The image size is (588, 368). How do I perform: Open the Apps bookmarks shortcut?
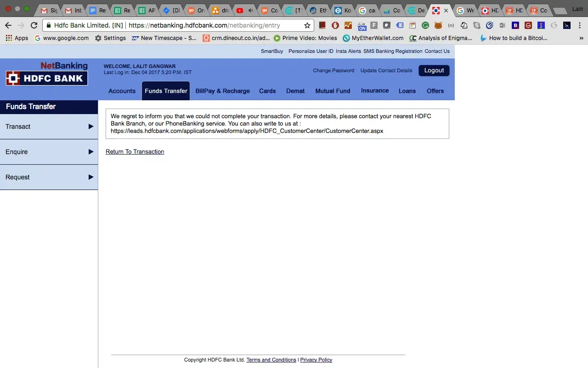click(17, 38)
